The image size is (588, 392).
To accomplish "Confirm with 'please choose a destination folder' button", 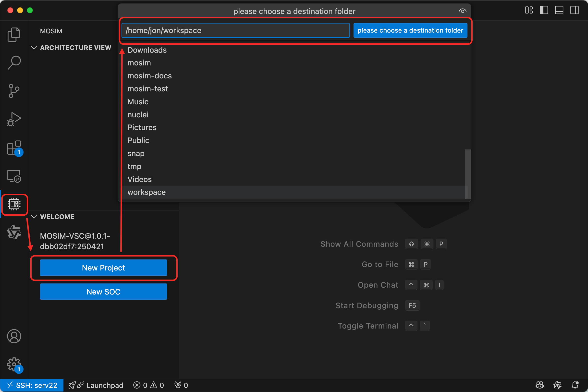I will click(410, 30).
